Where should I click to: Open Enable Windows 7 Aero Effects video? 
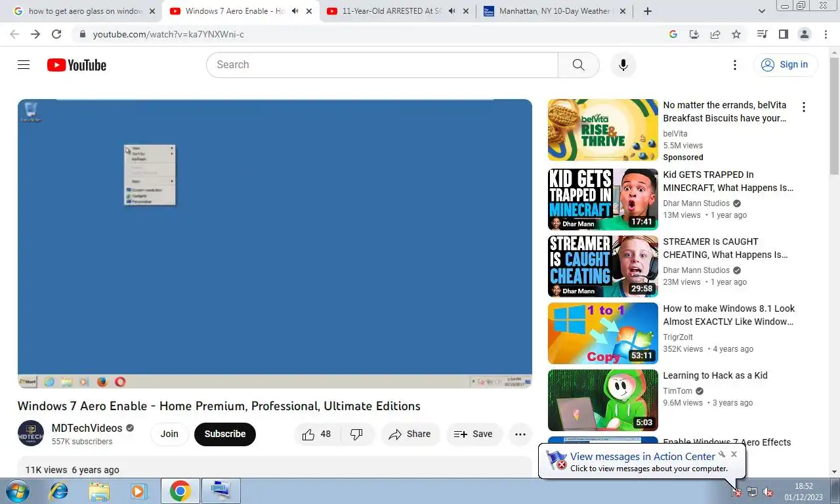(x=726, y=442)
